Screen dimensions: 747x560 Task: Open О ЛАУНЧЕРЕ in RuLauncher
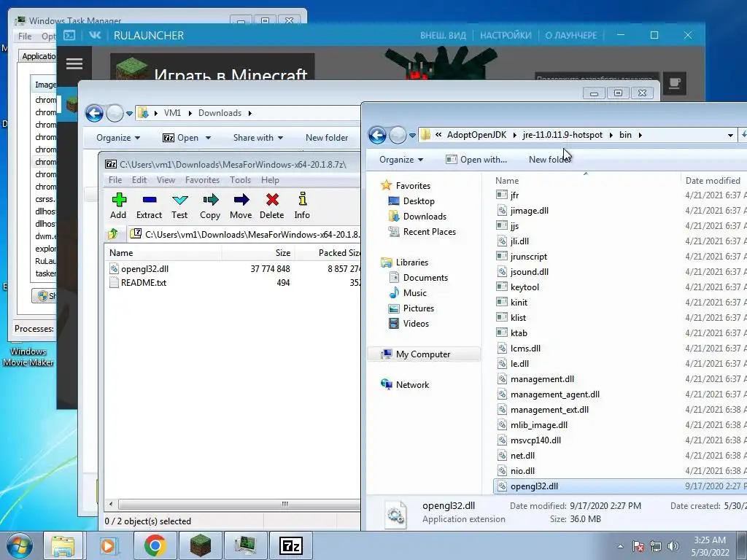(570, 35)
